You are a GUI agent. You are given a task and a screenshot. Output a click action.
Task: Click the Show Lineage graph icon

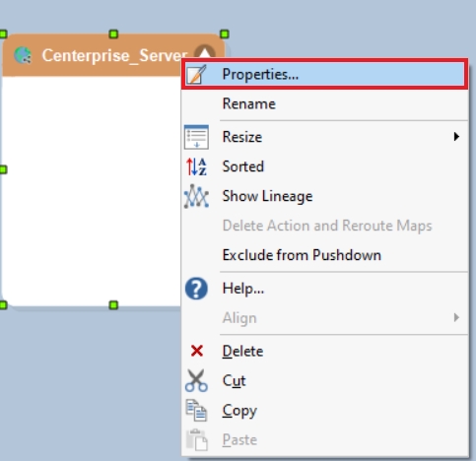pos(196,196)
